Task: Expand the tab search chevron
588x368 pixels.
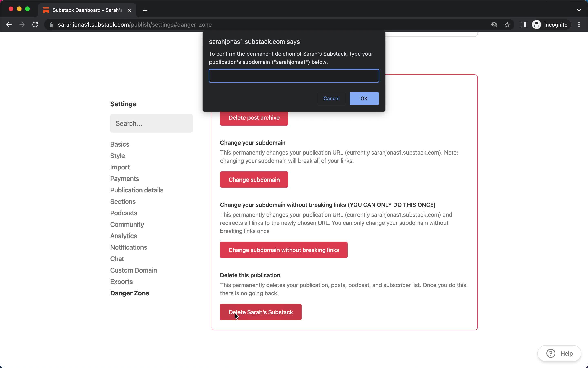Action: pyautogui.click(x=579, y=10)
